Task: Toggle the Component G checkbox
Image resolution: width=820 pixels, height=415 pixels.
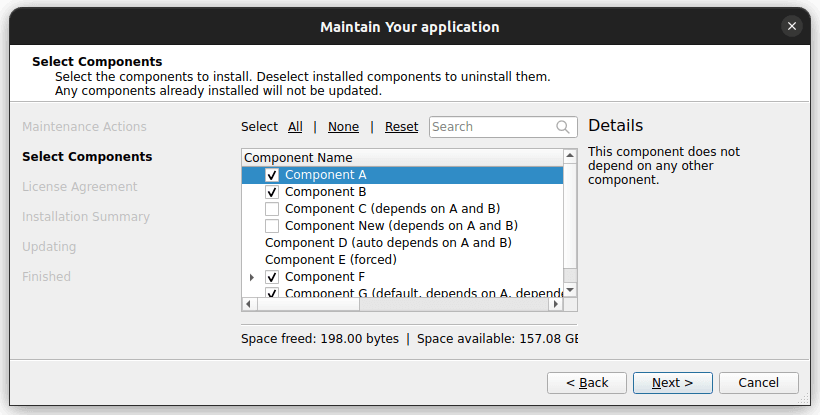Action: coord(272,293)
